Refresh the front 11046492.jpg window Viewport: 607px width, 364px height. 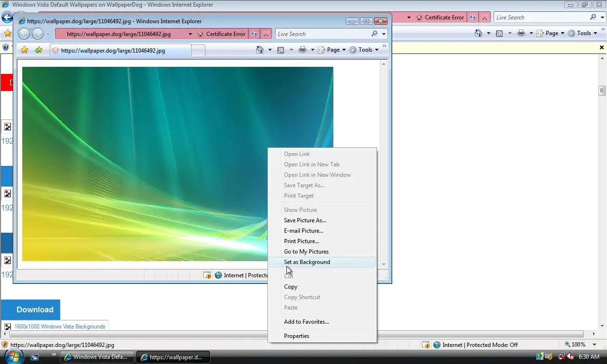click(255, 34)
